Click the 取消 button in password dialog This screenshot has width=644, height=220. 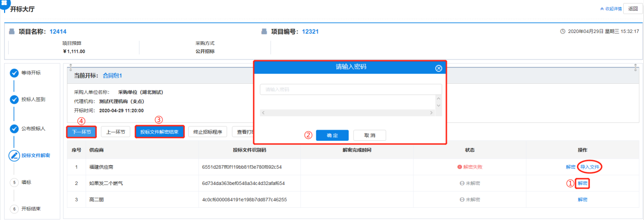pyautogui.click(x=369, y=135)
